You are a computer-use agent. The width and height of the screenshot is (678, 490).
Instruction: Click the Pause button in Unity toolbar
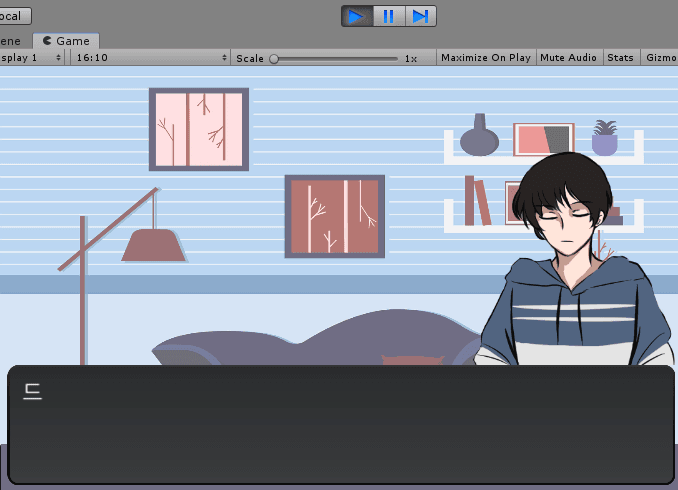point(389,16)
